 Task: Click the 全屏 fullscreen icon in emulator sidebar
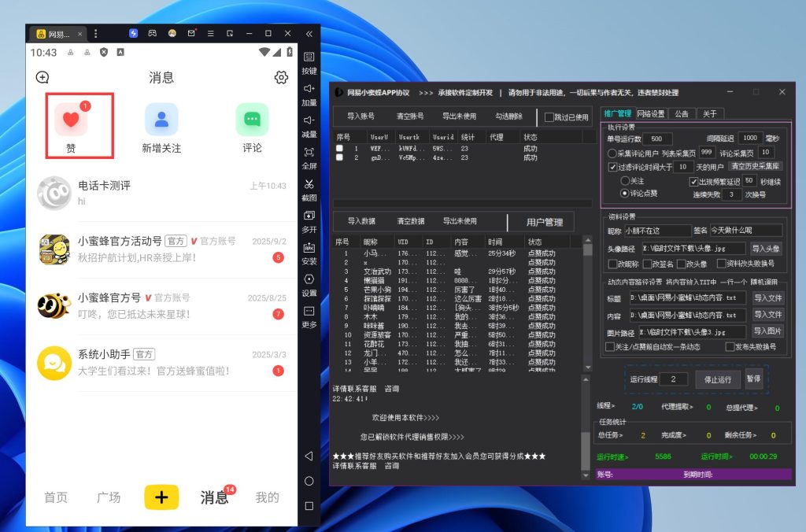pyautogui.click(x=309, y=153)
